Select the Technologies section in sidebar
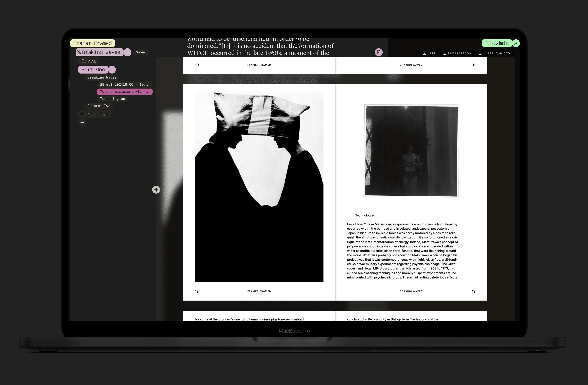Viewport: 588px width, 385px height. point(112,99)
